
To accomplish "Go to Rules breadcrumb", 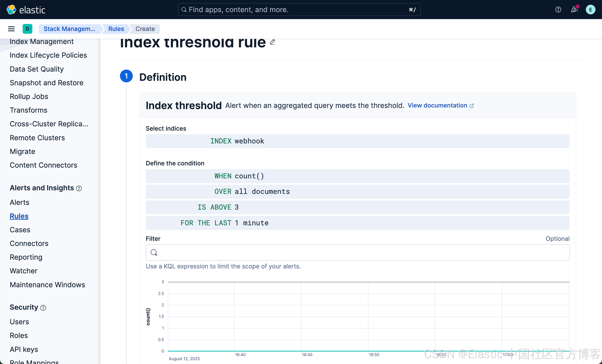I will (116, 29).
